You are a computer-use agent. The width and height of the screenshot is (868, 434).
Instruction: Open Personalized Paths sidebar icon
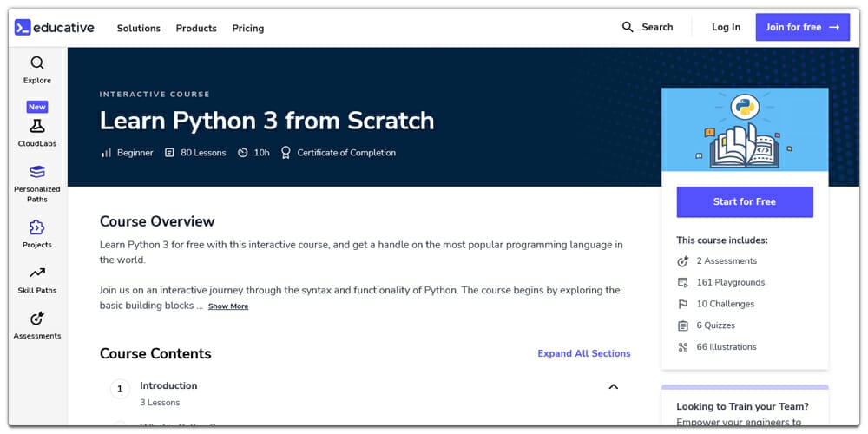click(x=37, y=172)
